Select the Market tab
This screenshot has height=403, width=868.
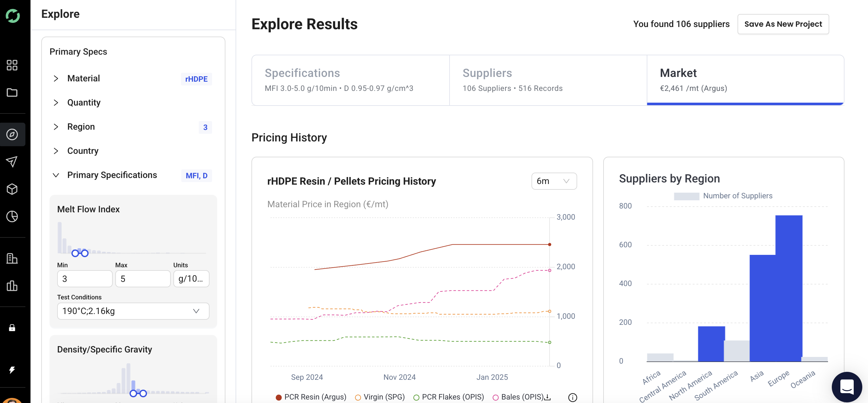coord(745,80)
